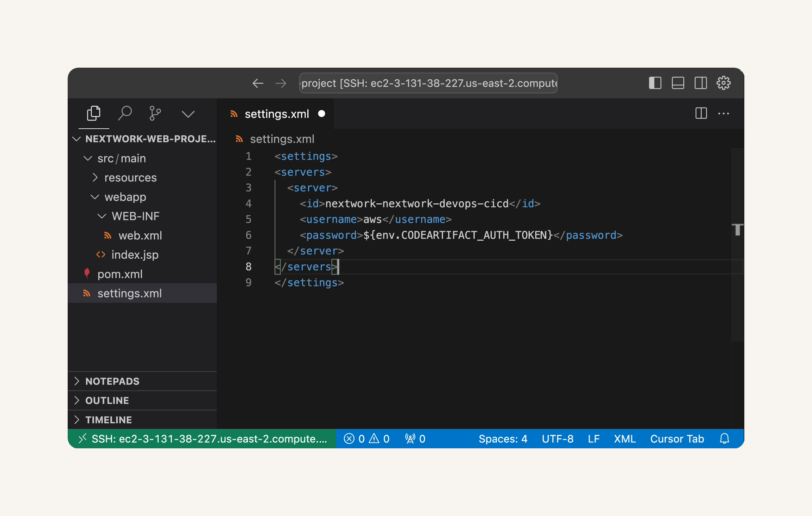Open the editor more actions ellipsis
Screen dimensions: 812x516
pyautogui.click(x=724, y=113)
